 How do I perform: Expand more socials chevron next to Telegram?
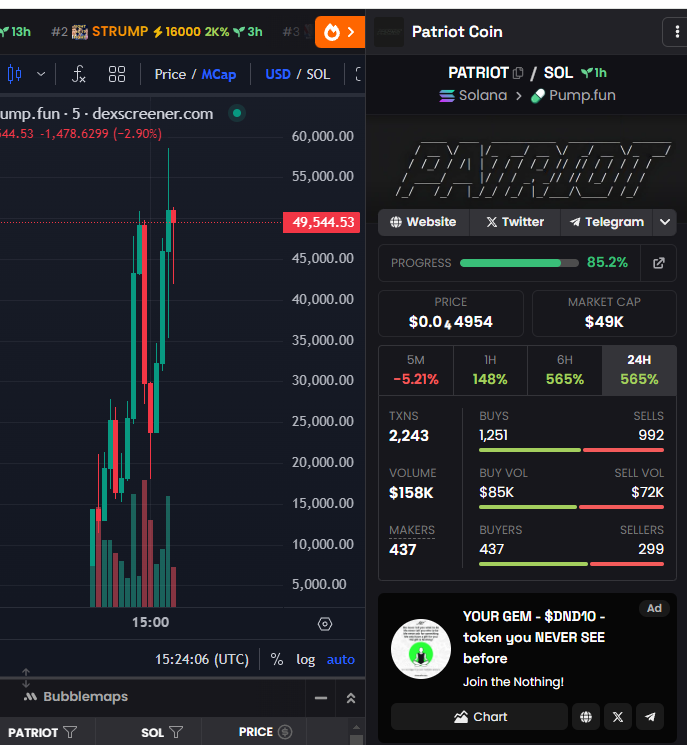pyautogui.click(x=665, y=222)
